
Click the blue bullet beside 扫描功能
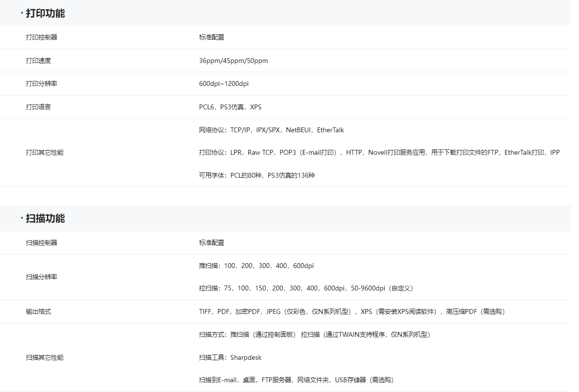pyautogui.click(x=22, y=218)
